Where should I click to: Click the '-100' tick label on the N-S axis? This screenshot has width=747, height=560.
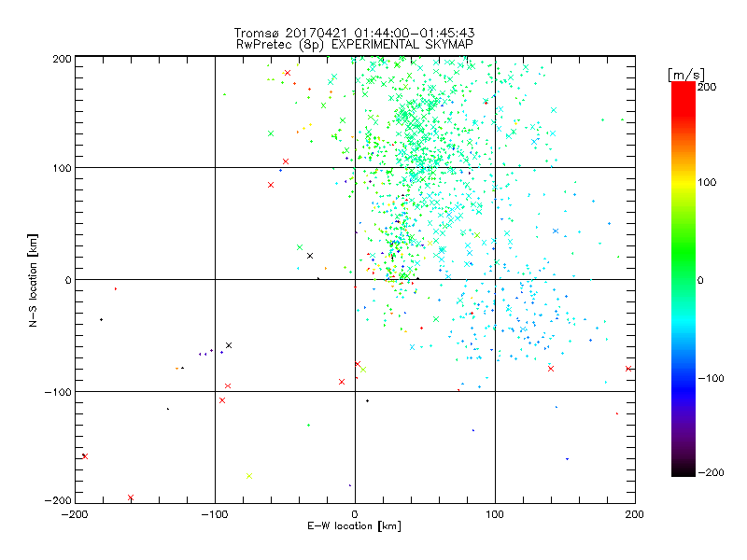[x=58, y=392]
